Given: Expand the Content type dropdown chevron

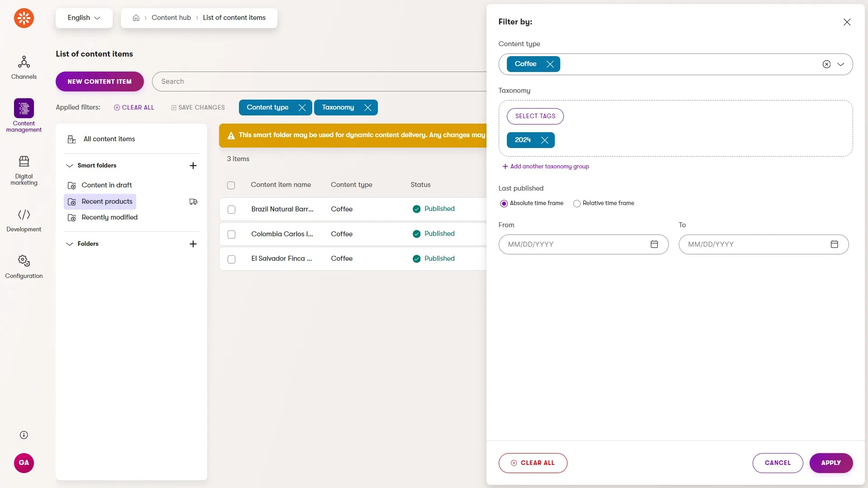Looking at the screenshot, I should (840, 64).
